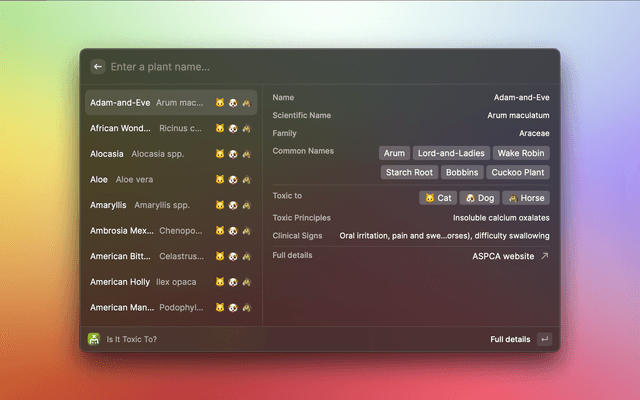The image size is (640, 400).
Task: Click the cat icon in Adam-and-Eve row
Action: click(x=220, y=102)
